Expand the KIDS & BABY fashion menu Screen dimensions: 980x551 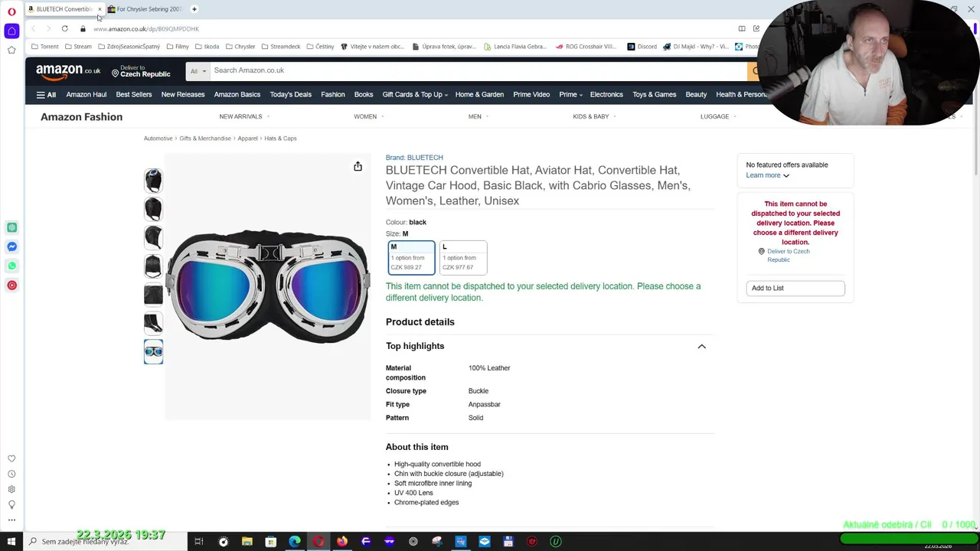594,116
